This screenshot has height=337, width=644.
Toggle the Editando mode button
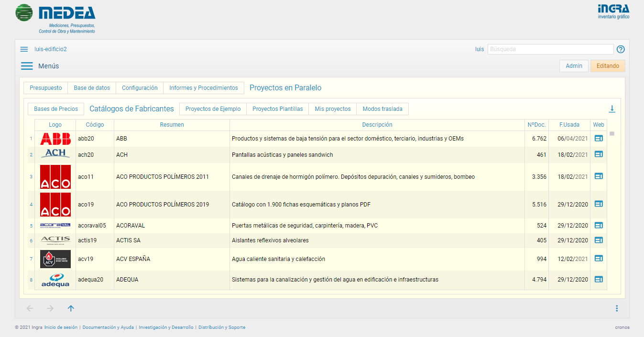coord(607,66)
